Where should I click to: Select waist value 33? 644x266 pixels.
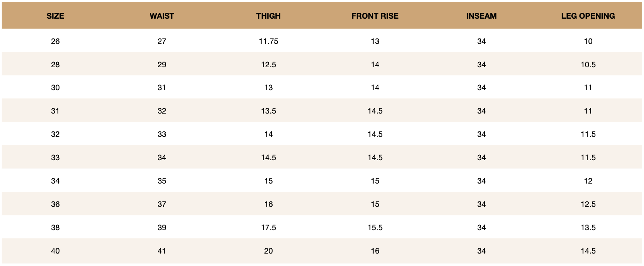162,134
